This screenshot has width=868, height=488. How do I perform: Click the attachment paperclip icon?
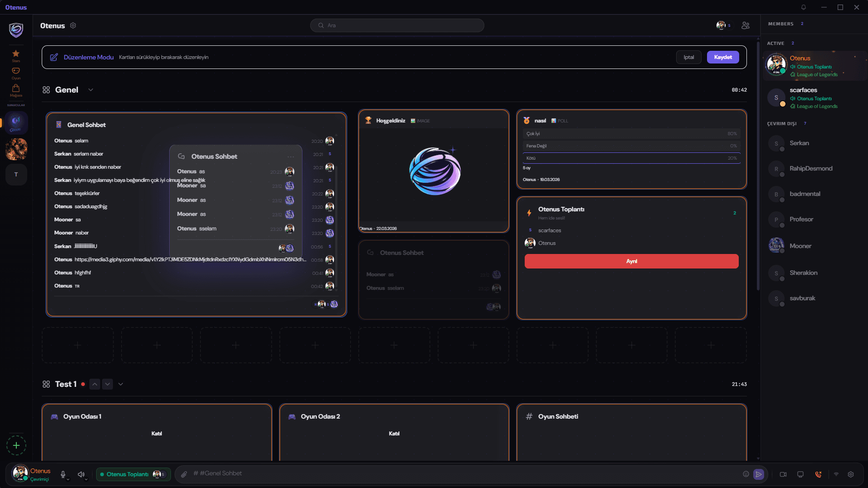point(184,474)
